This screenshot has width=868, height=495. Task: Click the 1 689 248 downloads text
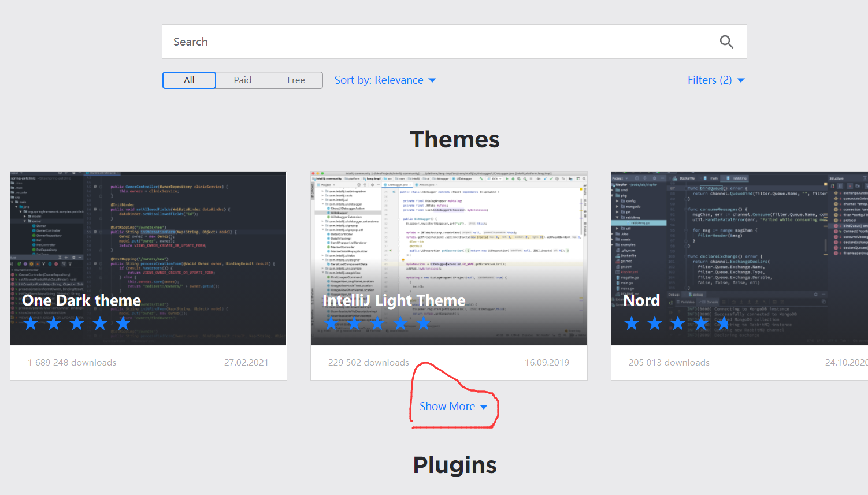pos(72,363)
